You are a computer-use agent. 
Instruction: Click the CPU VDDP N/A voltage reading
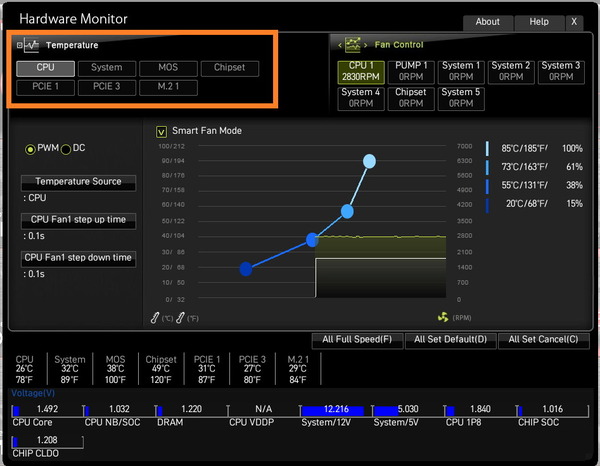click(264, 411)
